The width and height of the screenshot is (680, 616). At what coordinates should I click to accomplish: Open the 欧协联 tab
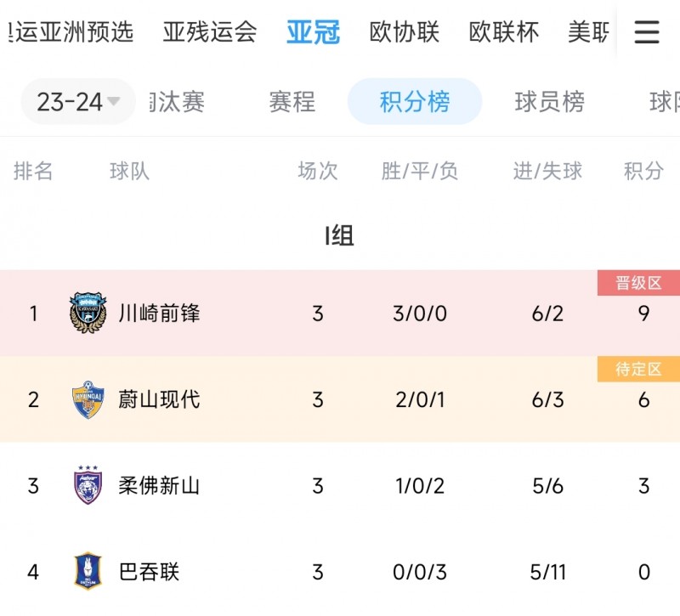[x=407, y=32]
